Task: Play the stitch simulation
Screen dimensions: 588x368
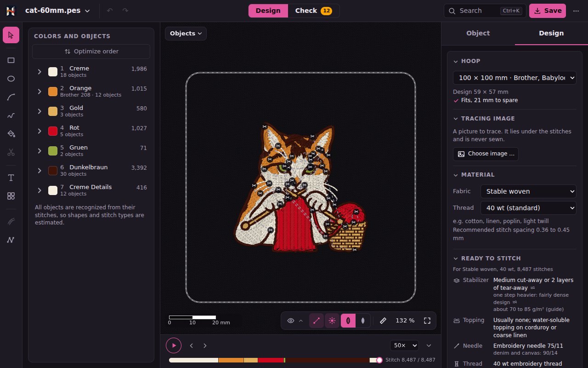Action: (x=174, y=345)
